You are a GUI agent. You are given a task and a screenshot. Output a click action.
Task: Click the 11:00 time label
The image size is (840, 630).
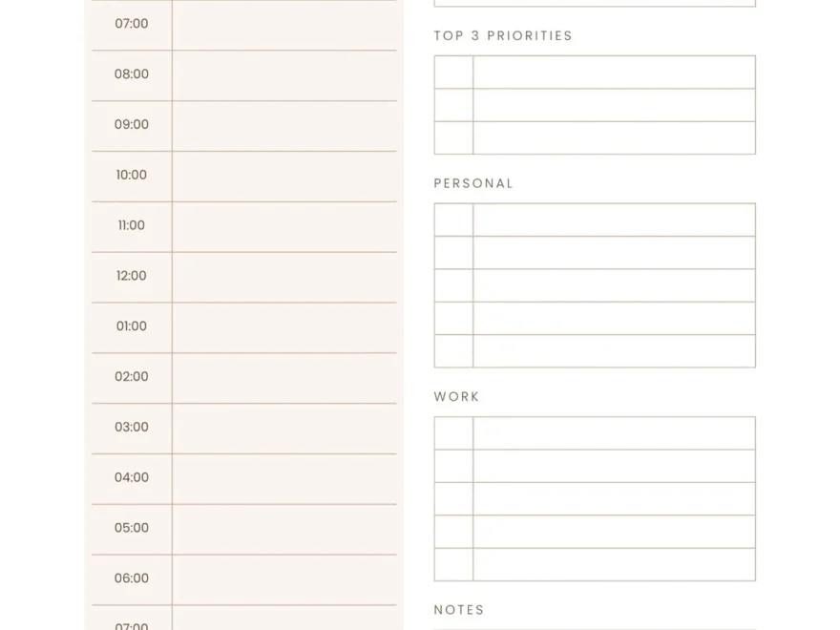click(132, 226)
